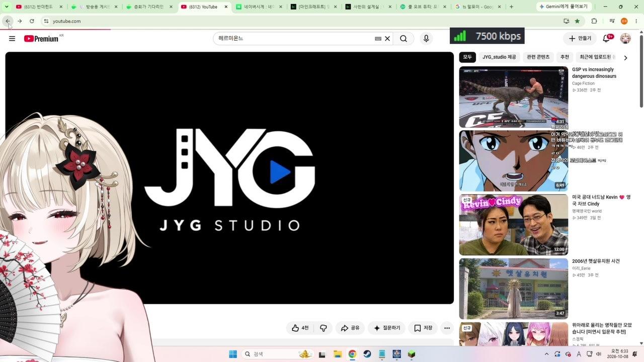Select the 추천 filter chip

[565, 57]
